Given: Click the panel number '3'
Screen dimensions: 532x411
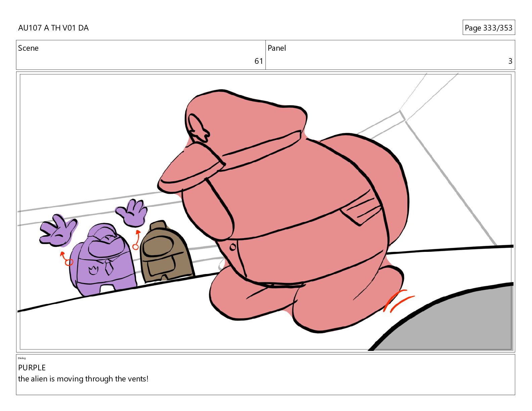Looking at the screenshot, I should [x=510, y=61].
